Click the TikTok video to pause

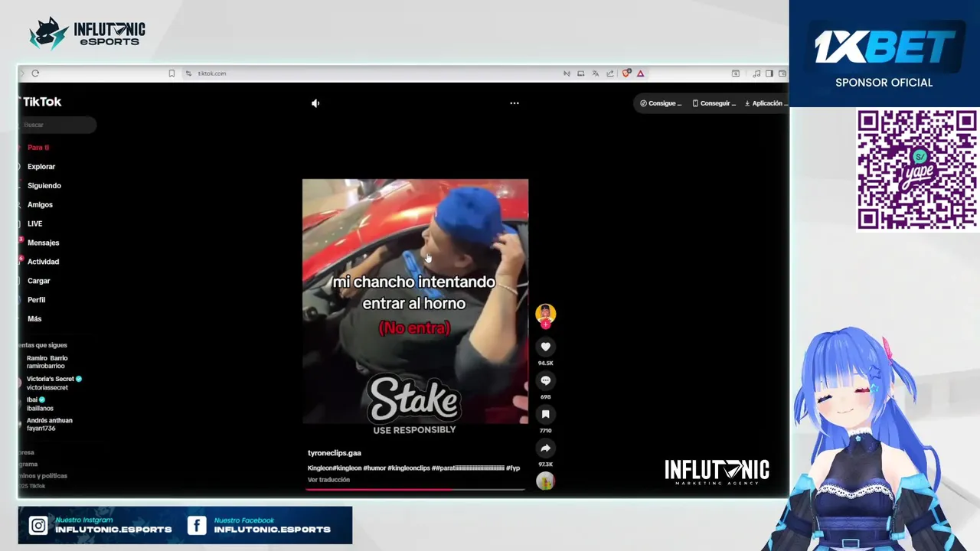tap(415, 302)
